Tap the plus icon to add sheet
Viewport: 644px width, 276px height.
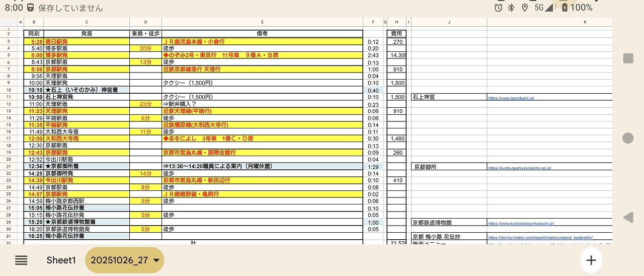(x=591, y=260)
